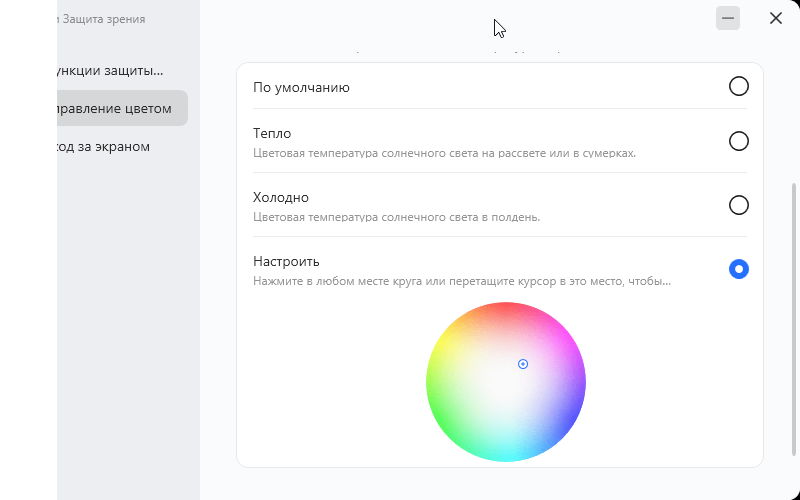Minimize the "Защита зрения" window

[x=728, y=18]
